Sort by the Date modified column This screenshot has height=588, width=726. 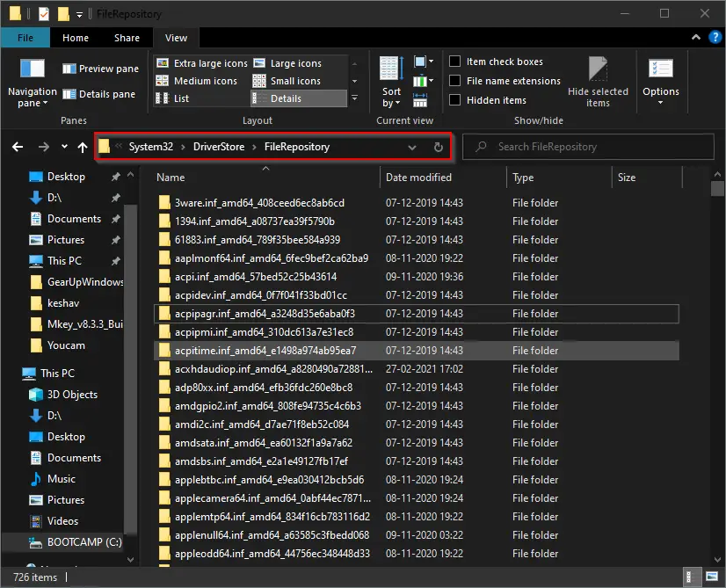(443, 178)
